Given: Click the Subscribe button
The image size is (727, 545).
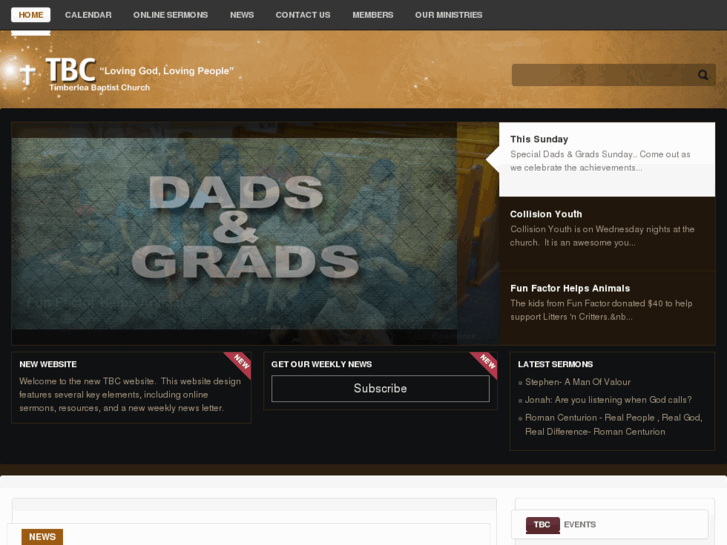Looking at the screenshot, I should point(380,388).
